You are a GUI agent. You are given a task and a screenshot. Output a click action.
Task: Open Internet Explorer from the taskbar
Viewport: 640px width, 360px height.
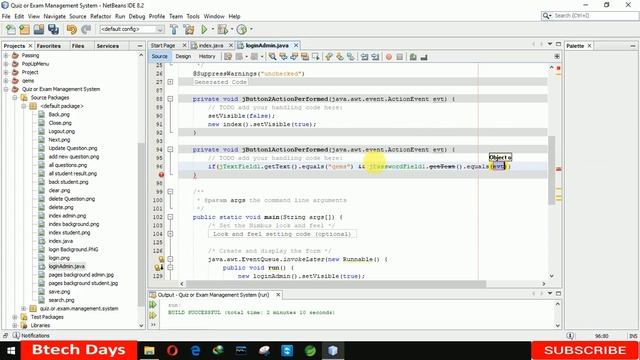pyautogui.click(x=196, y=351)
